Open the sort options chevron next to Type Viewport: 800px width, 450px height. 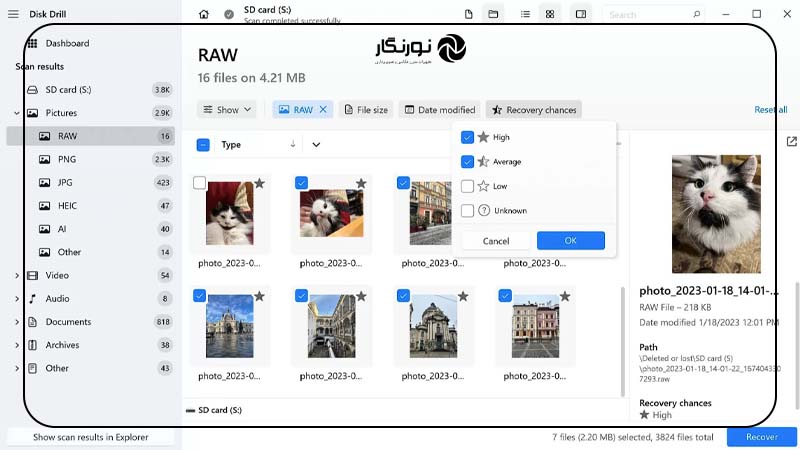tap(316, 145)
